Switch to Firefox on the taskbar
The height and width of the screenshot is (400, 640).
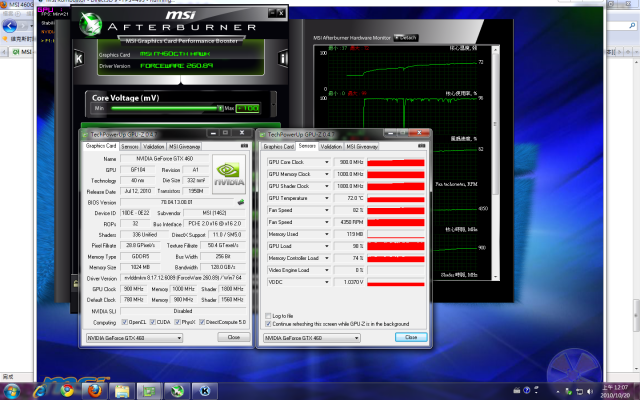pyautogui.click(x=95, y=391)
